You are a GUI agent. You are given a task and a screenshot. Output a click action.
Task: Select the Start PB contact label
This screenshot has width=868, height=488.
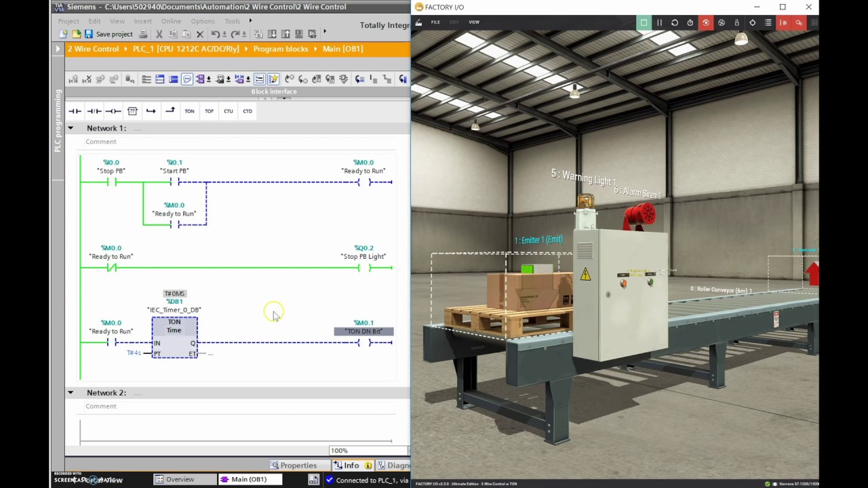[x=174, y=171]
